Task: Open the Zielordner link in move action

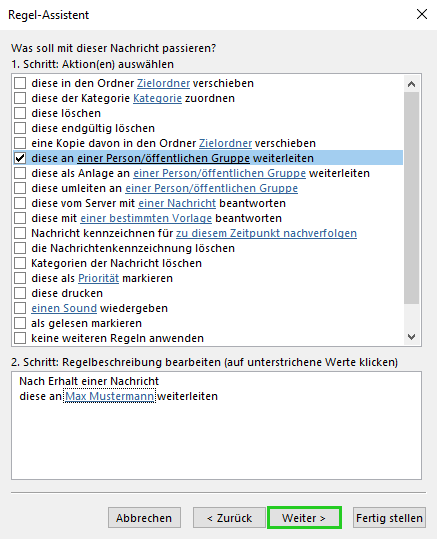Action: click(x=163, y=83)
